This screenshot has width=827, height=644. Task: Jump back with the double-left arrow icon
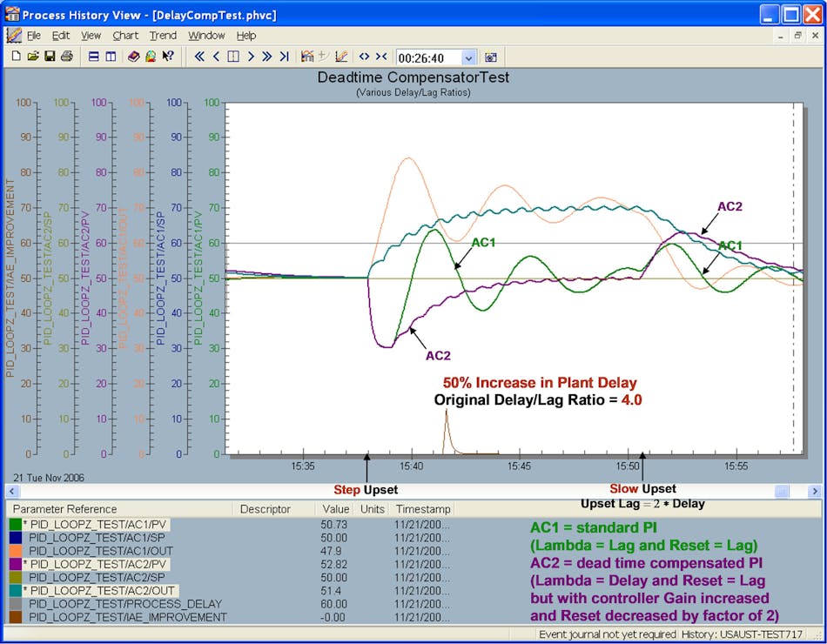[x=199, y=57]
